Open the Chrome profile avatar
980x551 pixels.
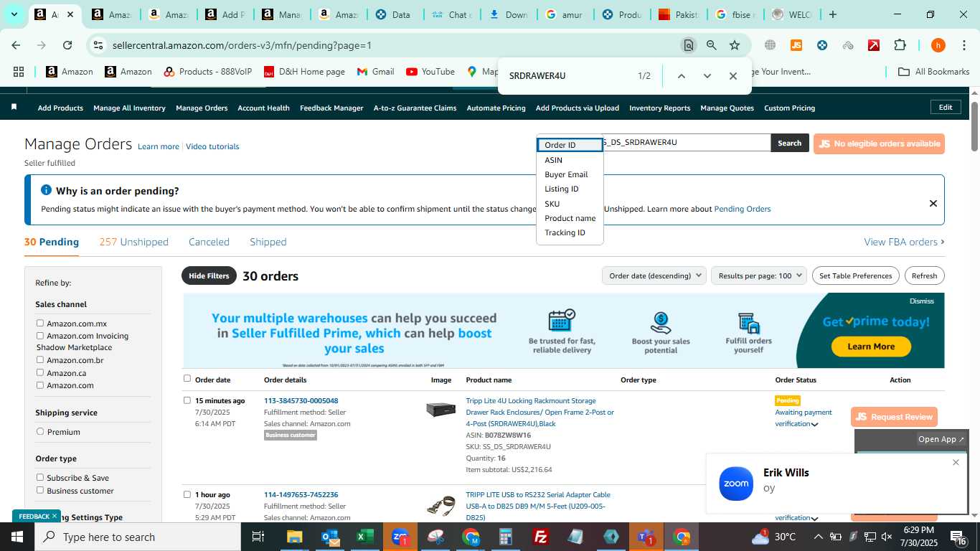click(938, 45)
